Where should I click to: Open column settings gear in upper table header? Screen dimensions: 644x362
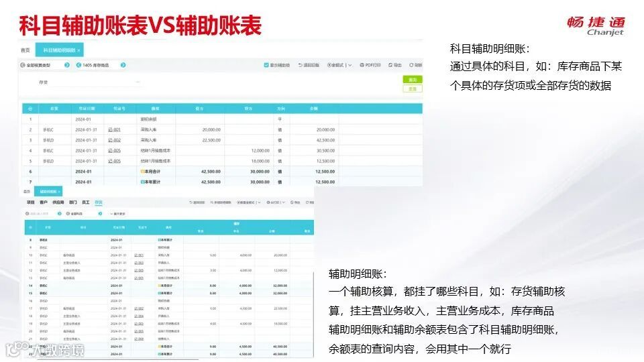click(30, 109)
